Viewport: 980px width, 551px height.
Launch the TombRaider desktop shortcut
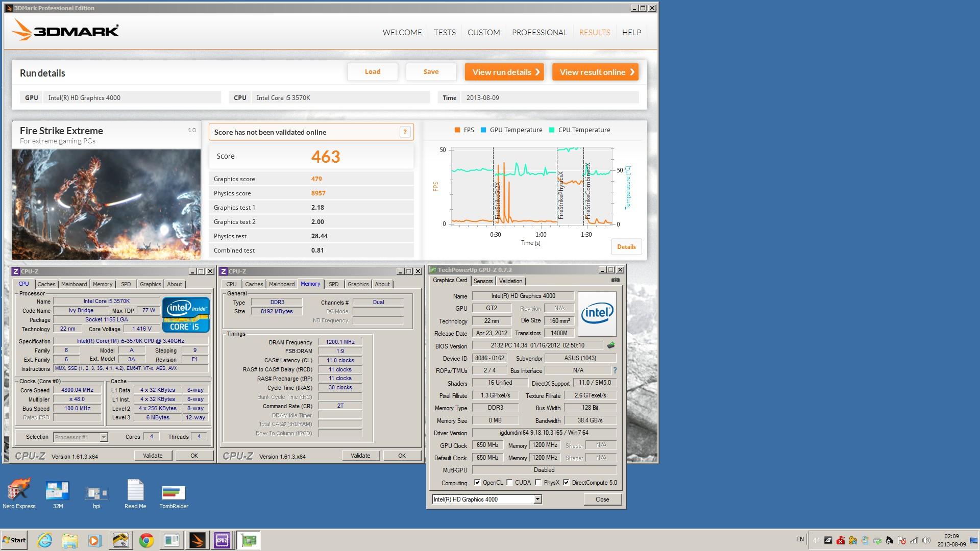[x=174, y=496]
